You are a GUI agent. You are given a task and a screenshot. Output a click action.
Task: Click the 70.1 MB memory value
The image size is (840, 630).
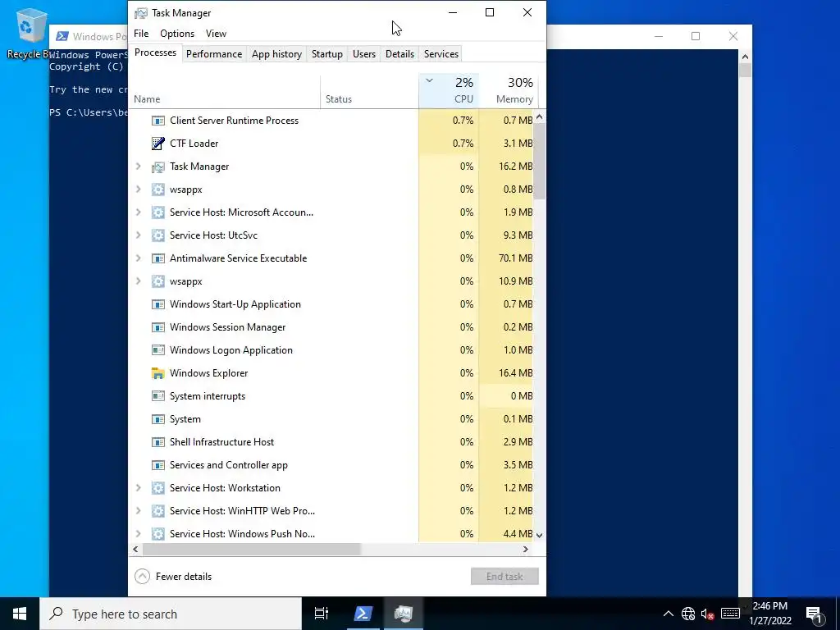point(515,258)
